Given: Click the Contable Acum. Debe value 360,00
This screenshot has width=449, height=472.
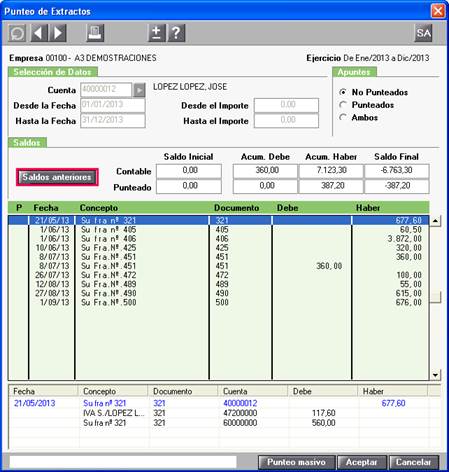Looking at the screenshot, I should 266,171.
